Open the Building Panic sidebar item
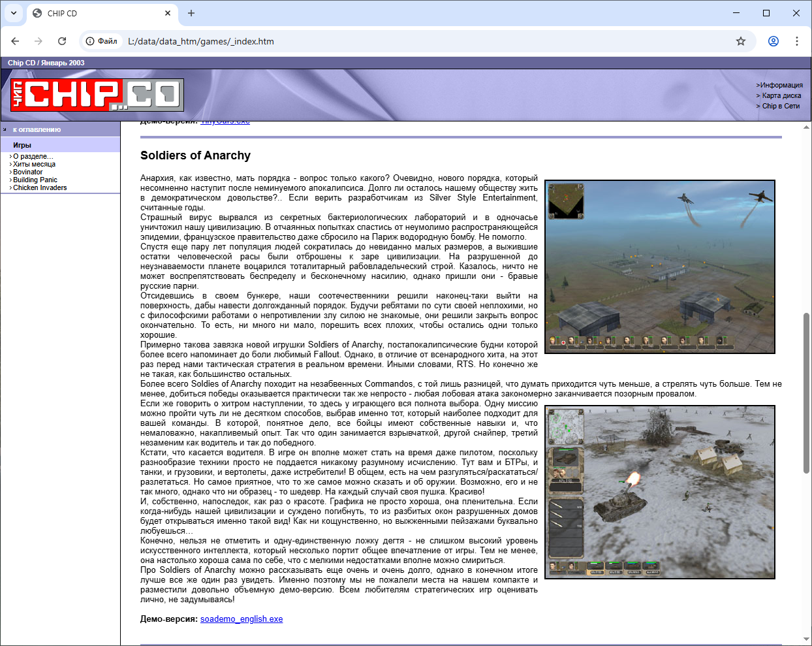Viewport: 812px width, 646px height. coord(35,180)
